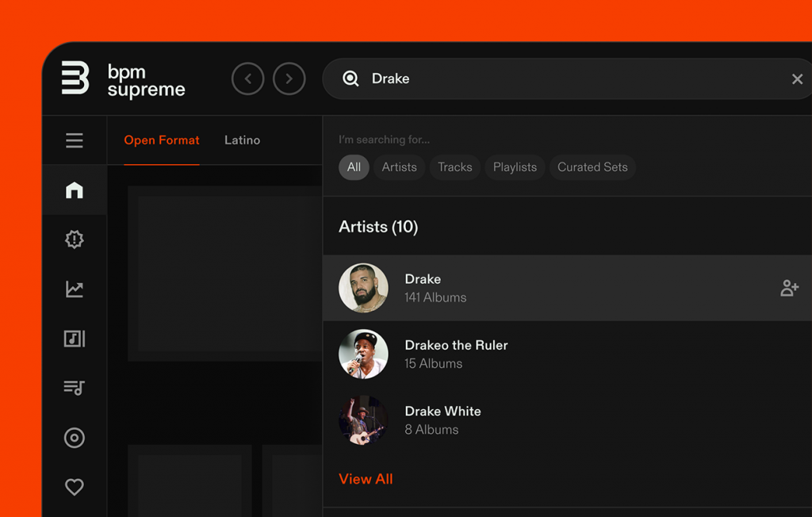Viewport: 812px width, 517px height.
Task: Switch to the Open Format tab
Action: pos(162,140)
